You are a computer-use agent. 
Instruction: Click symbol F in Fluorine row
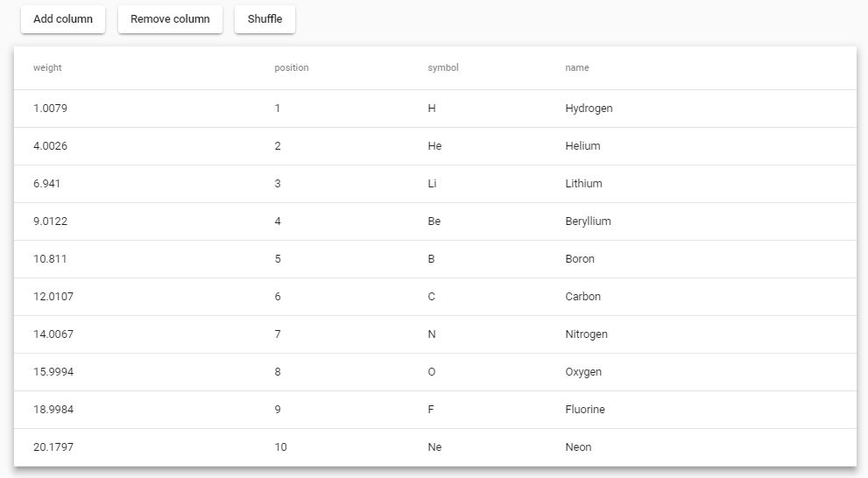(x=431, y=410)
